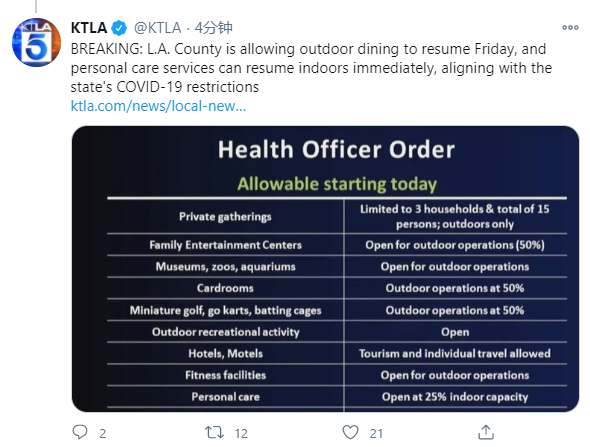
Task: Open the ktla.com/news/local-new... link
Action: (158, 106)
